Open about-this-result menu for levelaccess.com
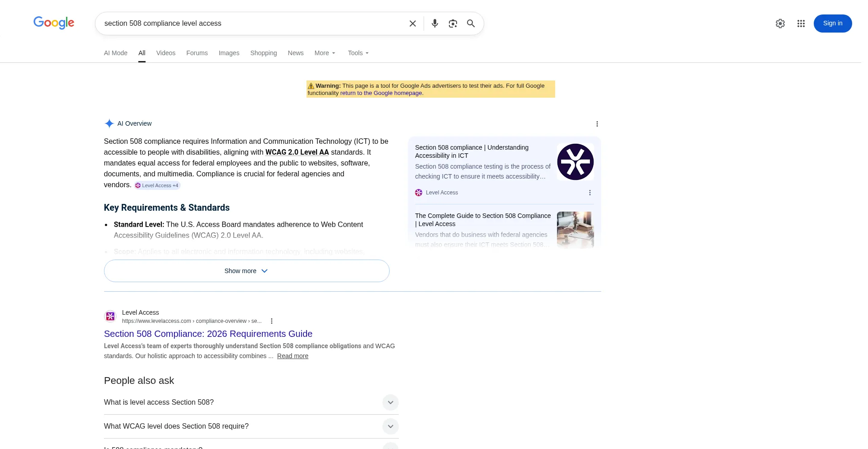The height and width of the screenshot is (449, 868). coord(272,321)
